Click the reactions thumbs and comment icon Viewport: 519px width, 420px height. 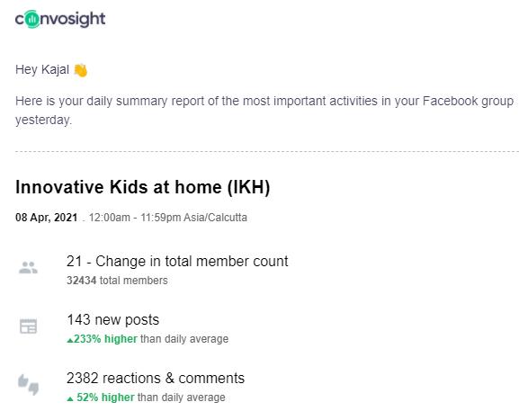coord(28,385)
